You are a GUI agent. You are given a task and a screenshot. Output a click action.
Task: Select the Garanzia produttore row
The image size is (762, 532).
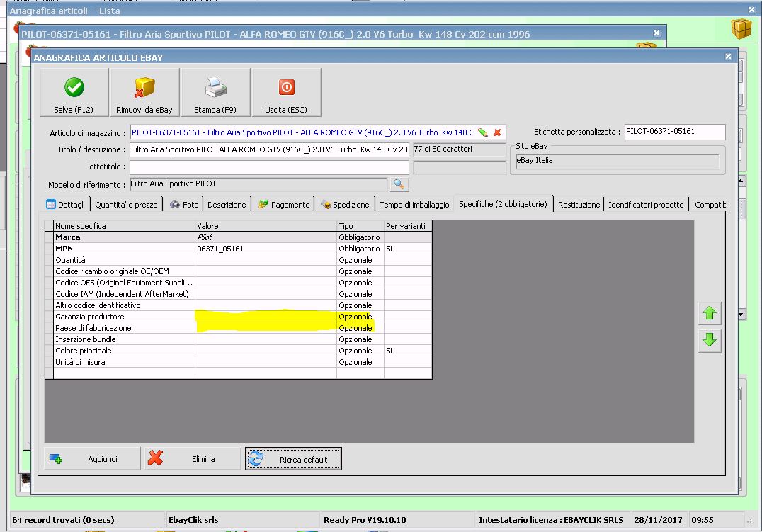click(x=238, y=317)
